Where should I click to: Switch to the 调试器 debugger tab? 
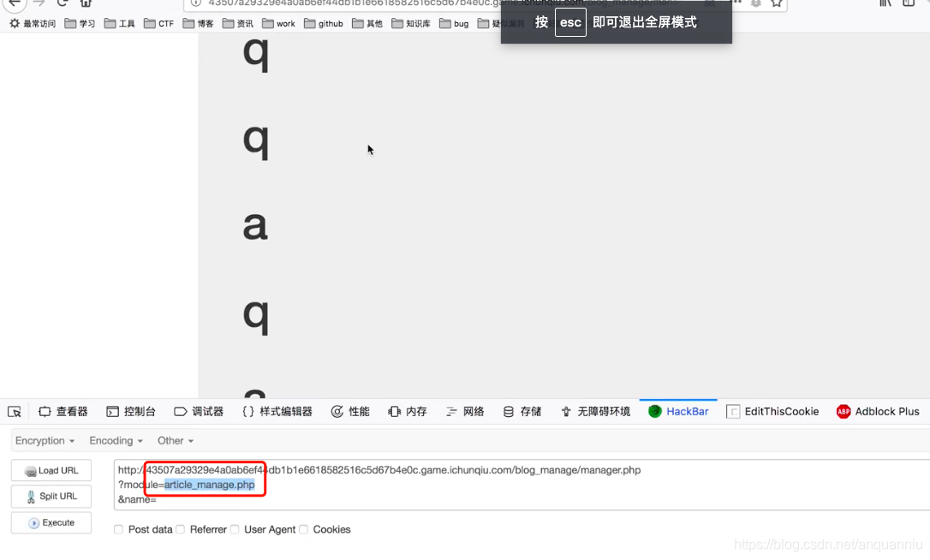tap(199, 412)
